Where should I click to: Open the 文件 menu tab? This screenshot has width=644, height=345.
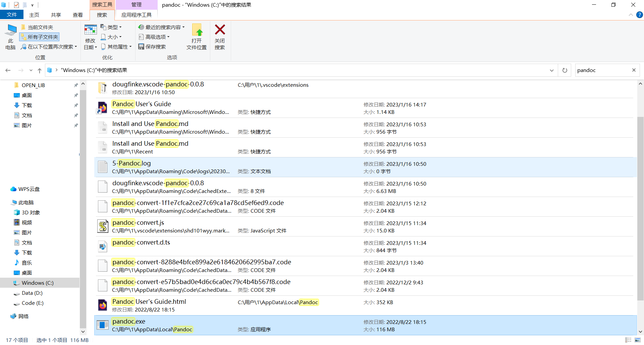pos(12,15)
